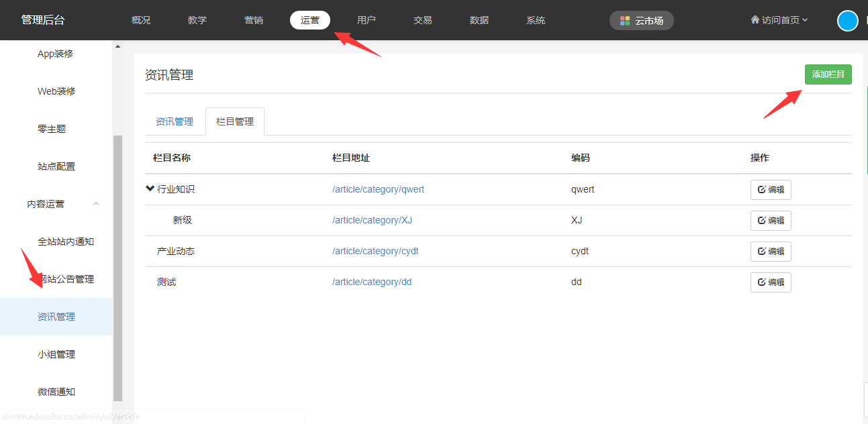Open the /article/category/cydt link
Viewport: 868px width, 424px height.
click(375, 251)
